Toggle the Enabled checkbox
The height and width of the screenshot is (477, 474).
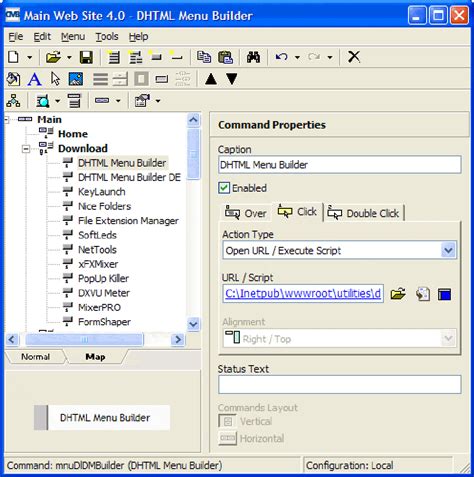[x=224, y=188]
